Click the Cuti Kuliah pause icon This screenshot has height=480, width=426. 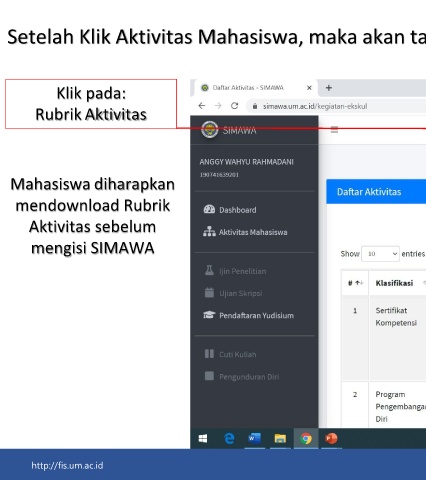coord(209,354)
